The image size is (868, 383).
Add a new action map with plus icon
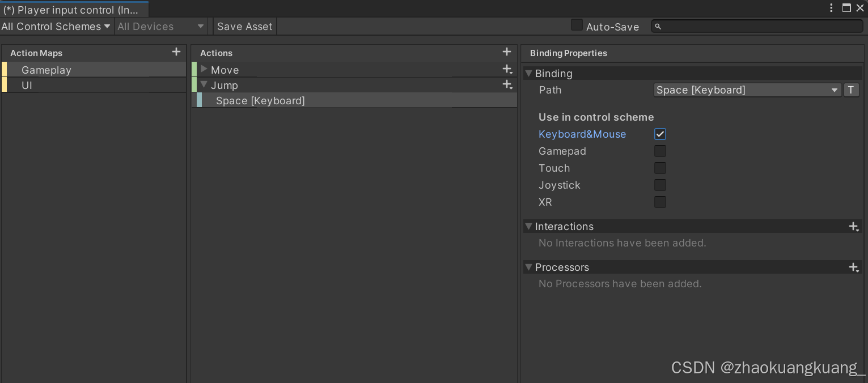176,52
